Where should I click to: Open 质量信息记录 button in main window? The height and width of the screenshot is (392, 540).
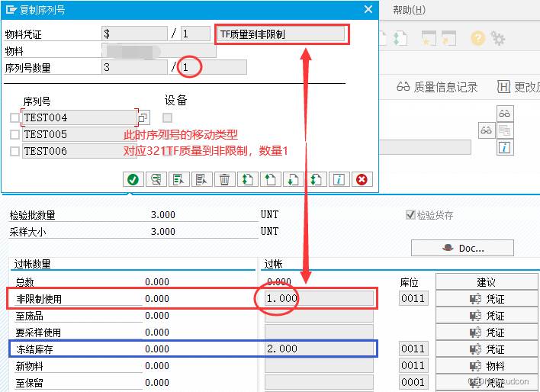click(x=437, y=87)
